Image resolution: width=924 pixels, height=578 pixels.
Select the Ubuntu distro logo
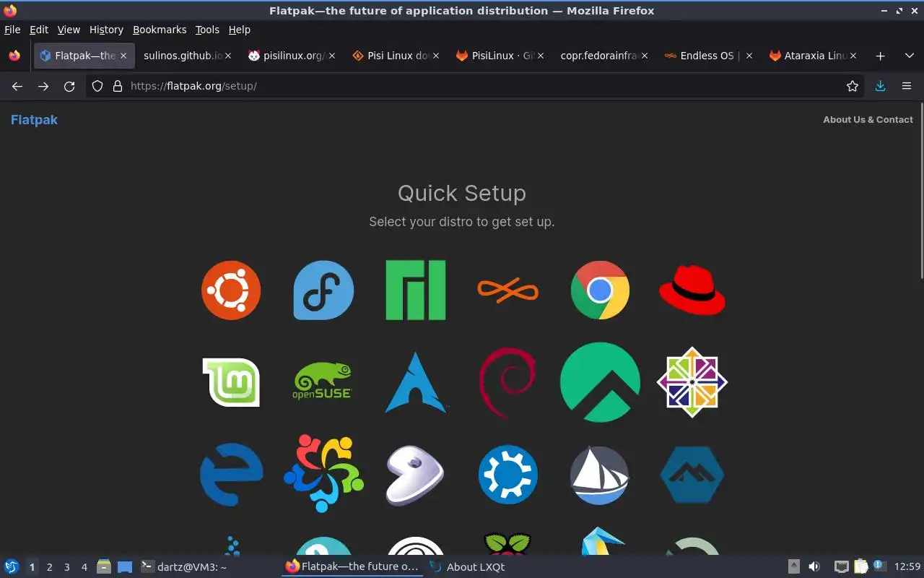click(231, 290)
